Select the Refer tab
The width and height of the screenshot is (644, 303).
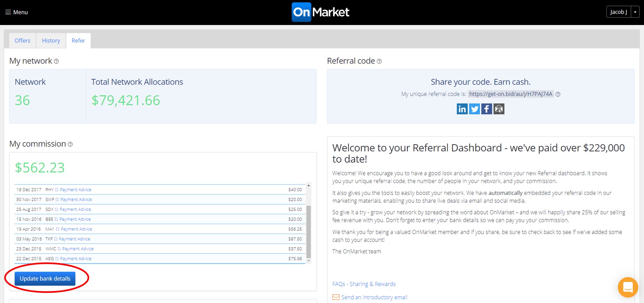[78, 41]
